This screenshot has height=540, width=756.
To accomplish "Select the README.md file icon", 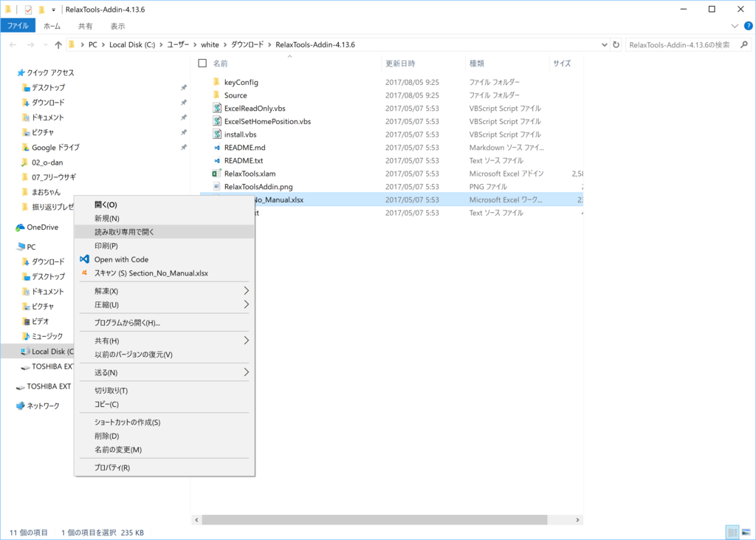I will coord(217,147).
